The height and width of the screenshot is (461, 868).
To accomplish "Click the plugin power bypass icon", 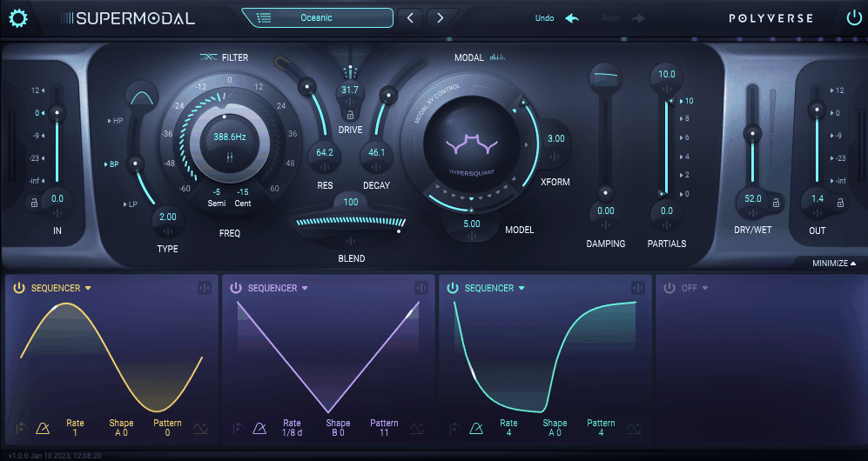I will [x=853, y=17].
